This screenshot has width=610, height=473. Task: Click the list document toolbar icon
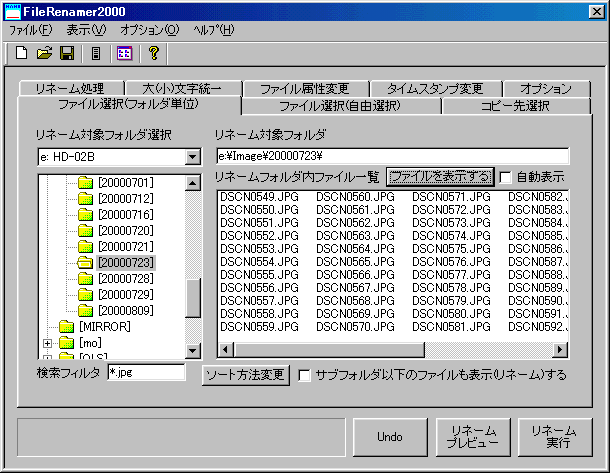coord(96,53)
